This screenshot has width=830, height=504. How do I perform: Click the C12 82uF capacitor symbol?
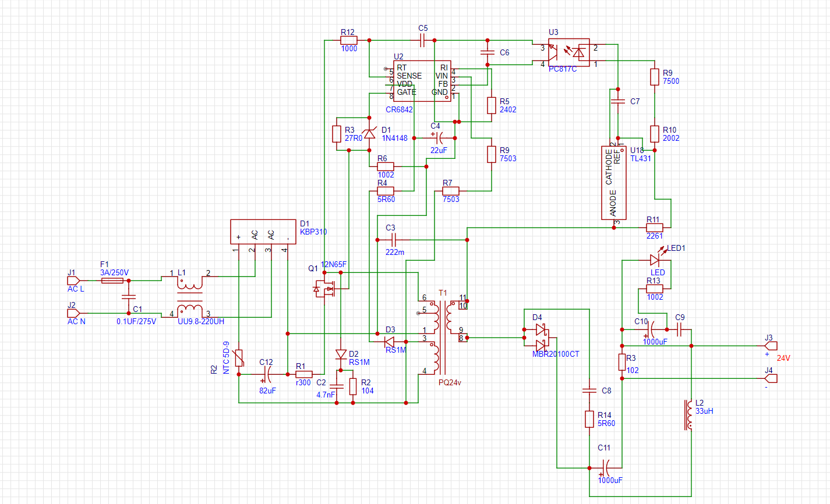point(268,374)
